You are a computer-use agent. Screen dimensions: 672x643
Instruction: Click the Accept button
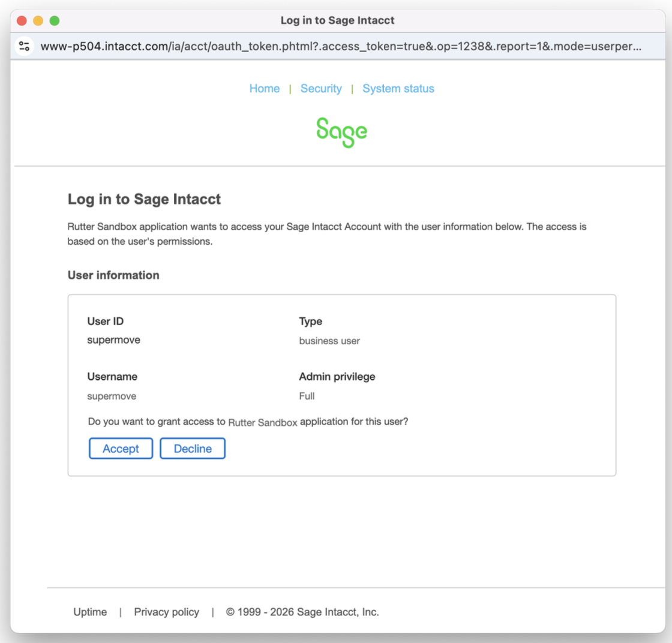pyautogui.click(x=121, y=449)
